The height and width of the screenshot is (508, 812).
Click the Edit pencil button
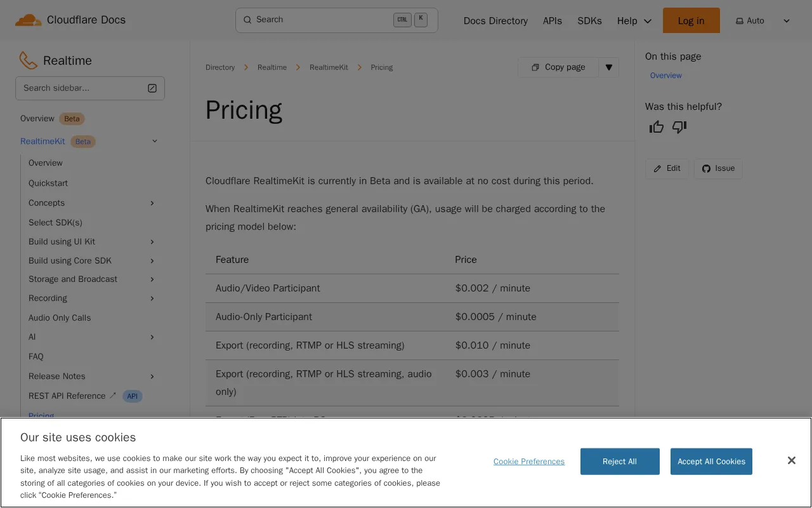[x=667, y=168]
